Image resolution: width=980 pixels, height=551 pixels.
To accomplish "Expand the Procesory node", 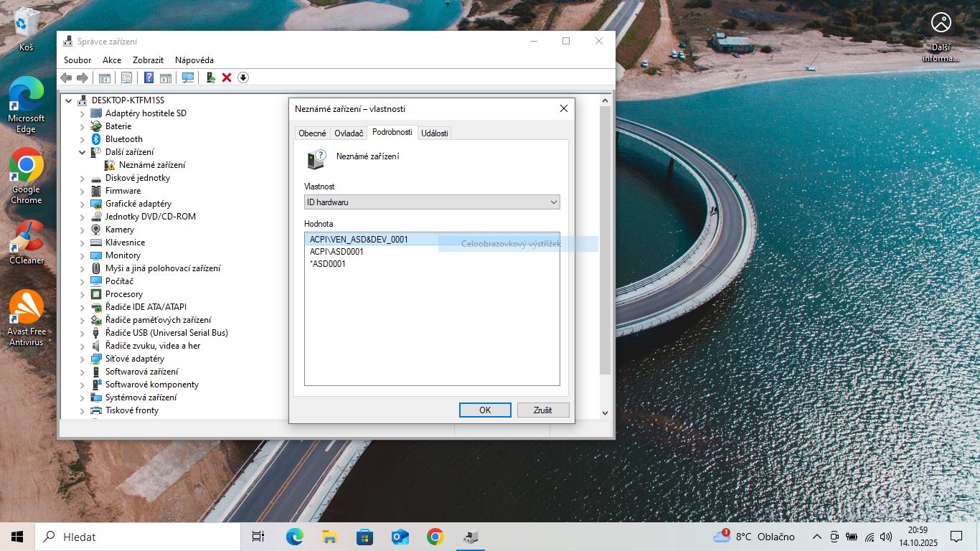I will 83,294.
